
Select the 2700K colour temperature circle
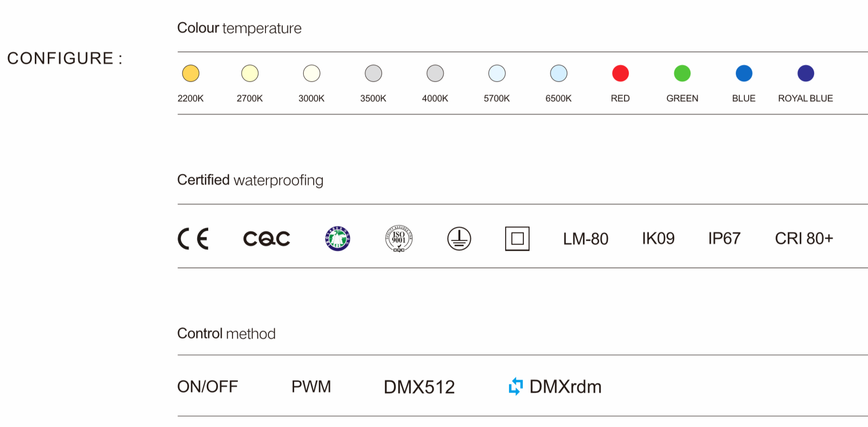point(250,74)
